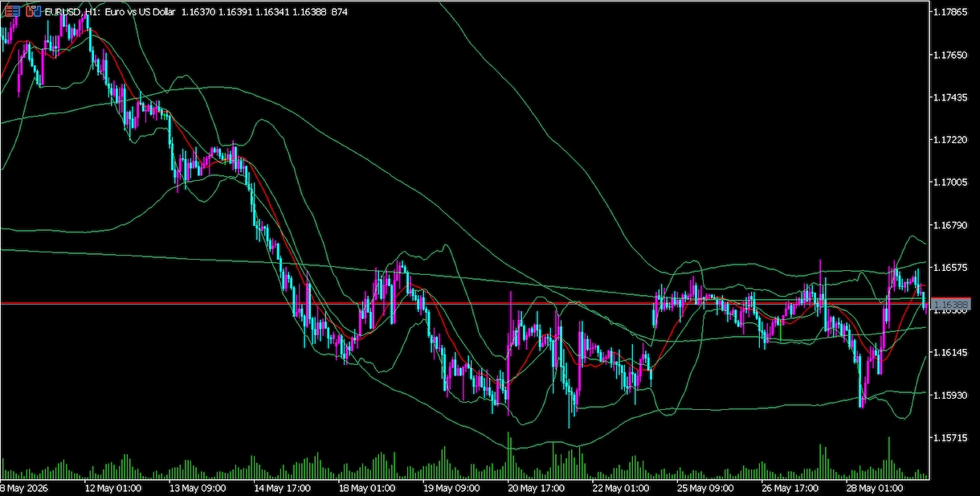980x496 pixels.
Task: Select the EURUSD, H1 chart title text
Action: 71,13
